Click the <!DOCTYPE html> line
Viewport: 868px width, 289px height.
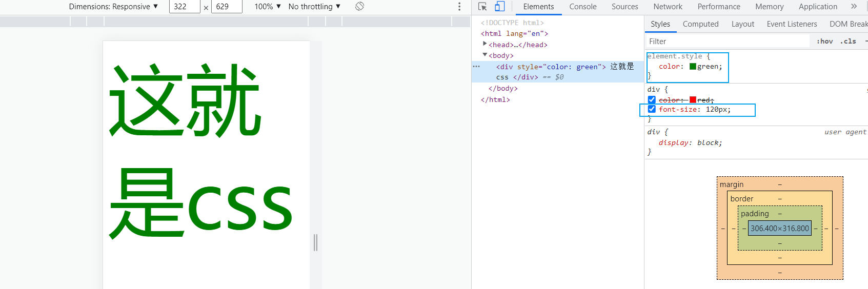coord(512,23)
